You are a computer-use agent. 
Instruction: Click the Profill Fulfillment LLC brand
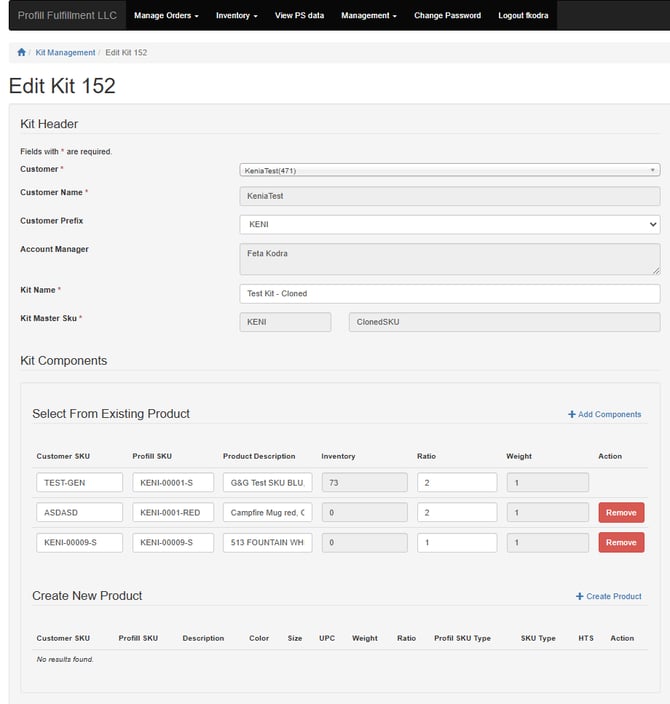66,15
